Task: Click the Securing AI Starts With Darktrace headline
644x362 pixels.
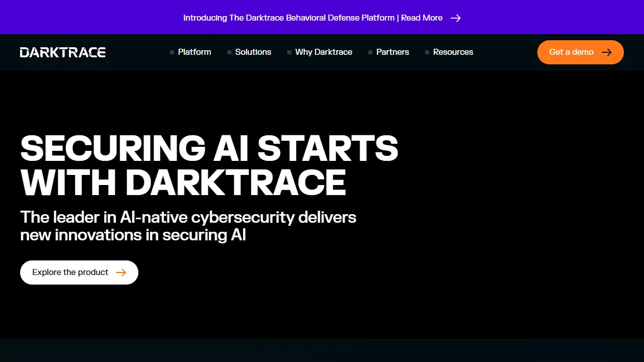Action: click(209, 165)
